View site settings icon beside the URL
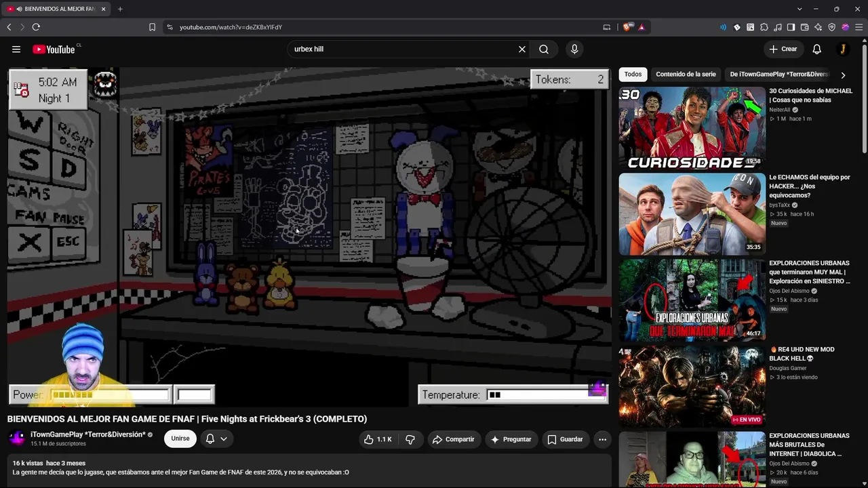The height and width of the screenshot is (488, 868). tap(170, 27)
